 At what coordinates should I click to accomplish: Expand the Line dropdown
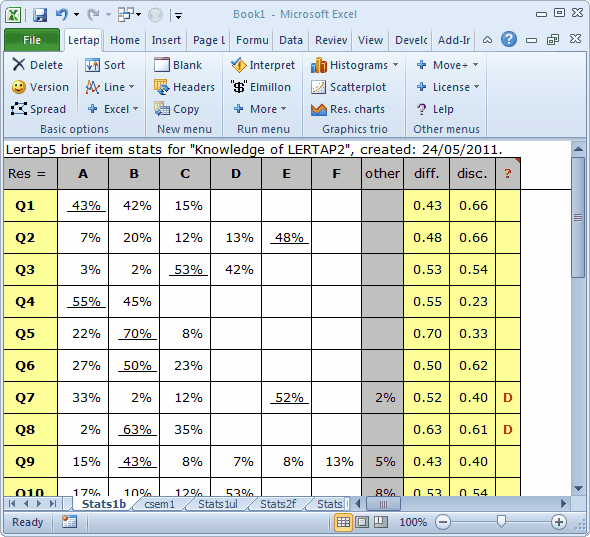click(131, 87)
